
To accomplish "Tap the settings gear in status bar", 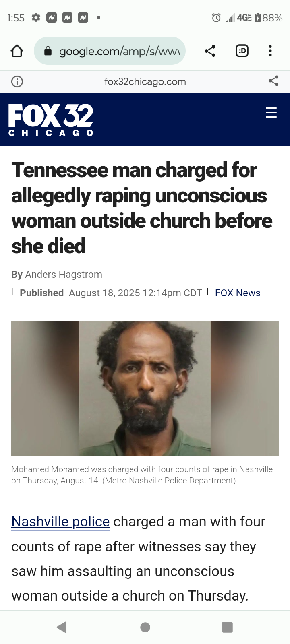I will (x=36, y=18).
